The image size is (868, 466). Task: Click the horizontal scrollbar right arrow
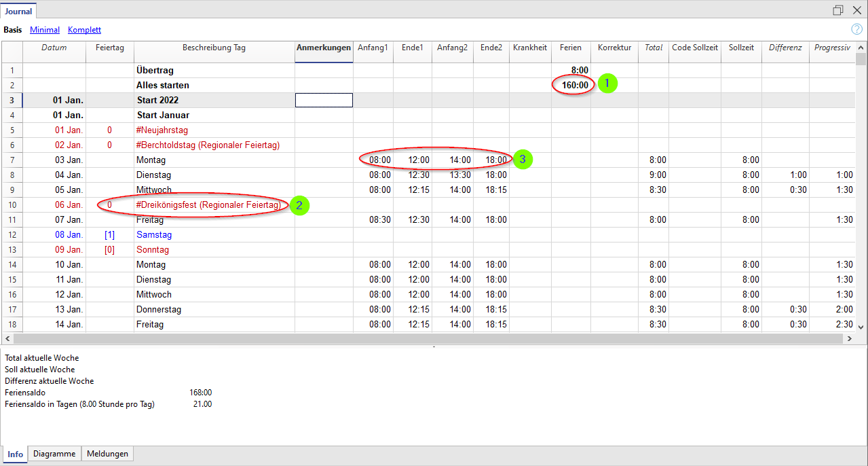849,338
